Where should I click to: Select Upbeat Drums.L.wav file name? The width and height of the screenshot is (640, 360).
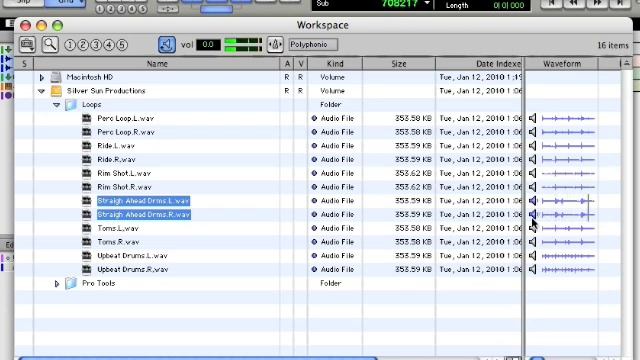[x=132, y=256]
